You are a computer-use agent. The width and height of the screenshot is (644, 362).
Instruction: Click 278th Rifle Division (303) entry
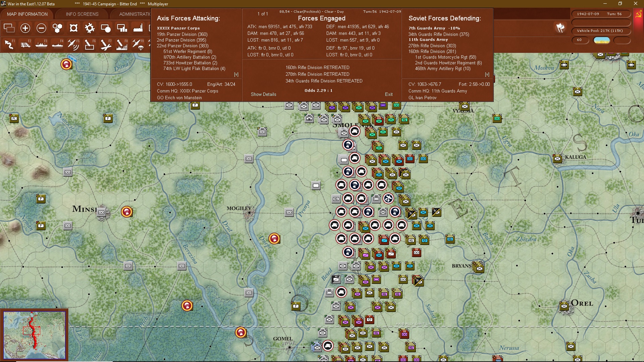(432, 46)
